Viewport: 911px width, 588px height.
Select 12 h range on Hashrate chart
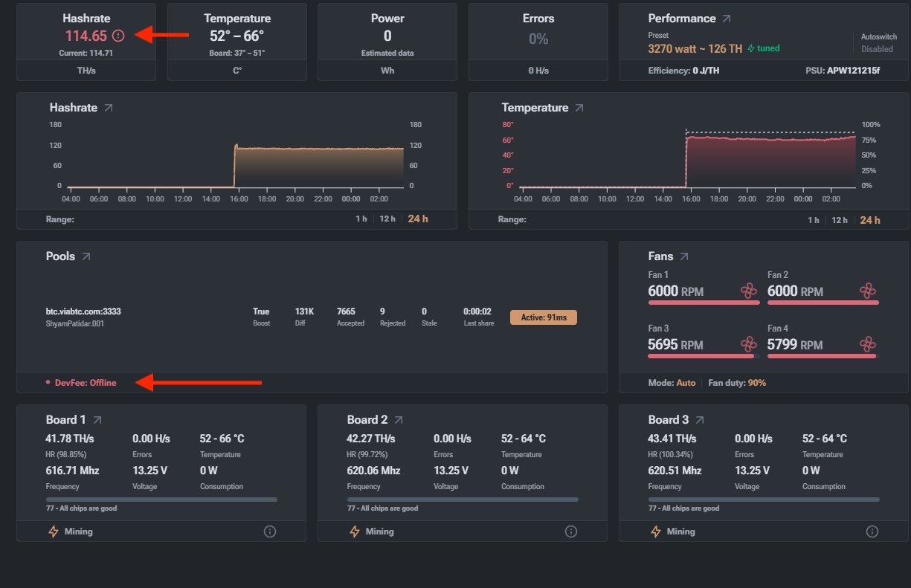(x=387, y=220)
